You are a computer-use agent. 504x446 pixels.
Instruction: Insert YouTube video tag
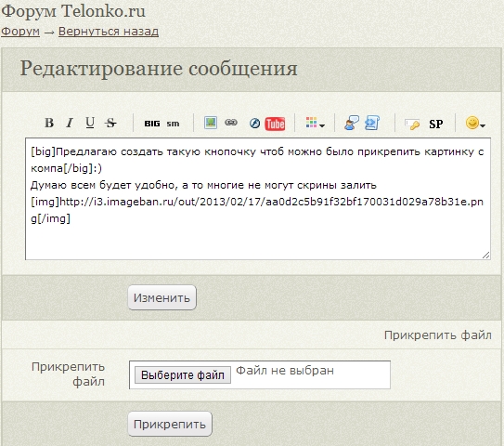point(275,124)
